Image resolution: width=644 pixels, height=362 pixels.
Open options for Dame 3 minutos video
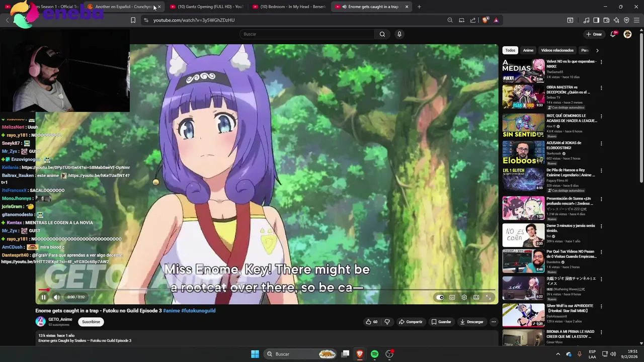(601, 227)
